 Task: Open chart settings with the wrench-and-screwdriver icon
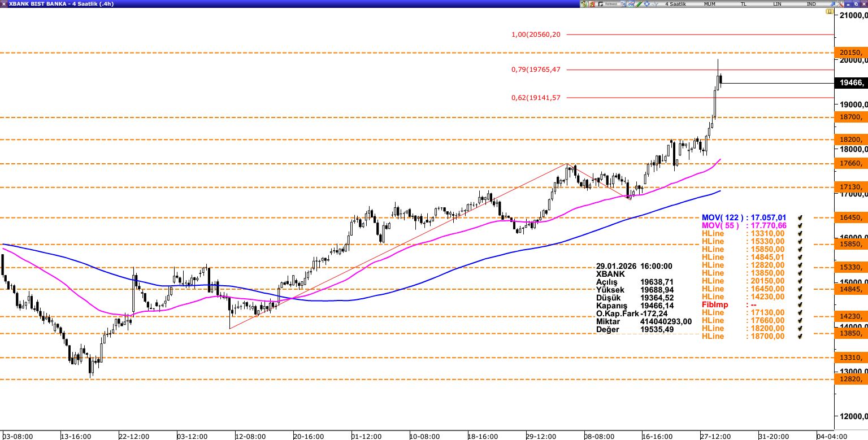coord(840,4)
